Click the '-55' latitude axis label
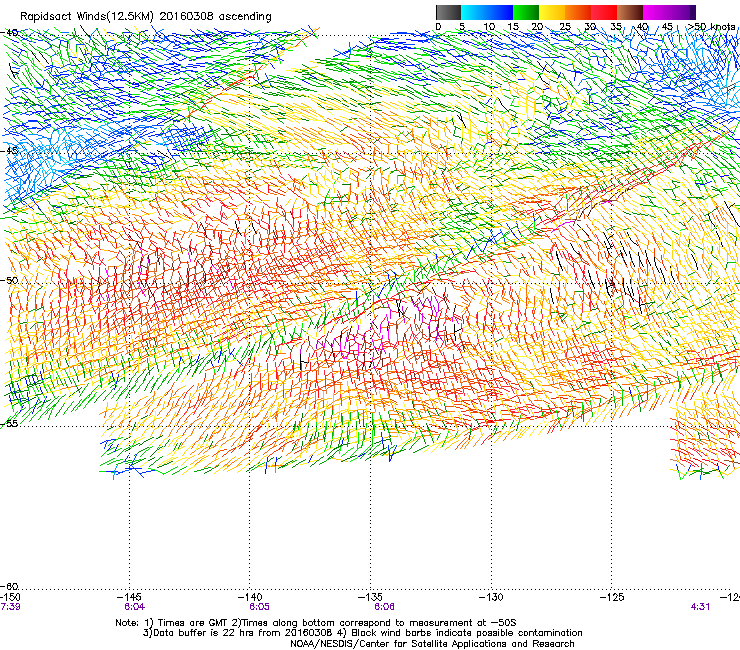Image resolution: width=740 pixels, height=650 pixels. (x=9, y=423)
